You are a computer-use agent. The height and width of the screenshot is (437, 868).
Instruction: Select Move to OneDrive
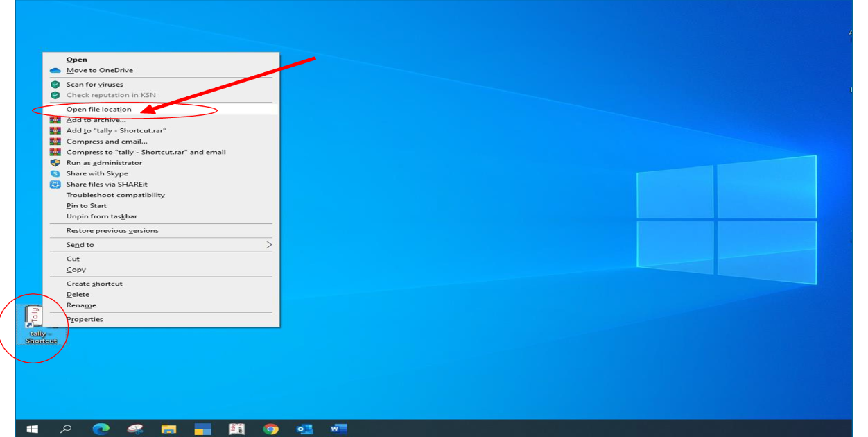[x=162, y=70]
